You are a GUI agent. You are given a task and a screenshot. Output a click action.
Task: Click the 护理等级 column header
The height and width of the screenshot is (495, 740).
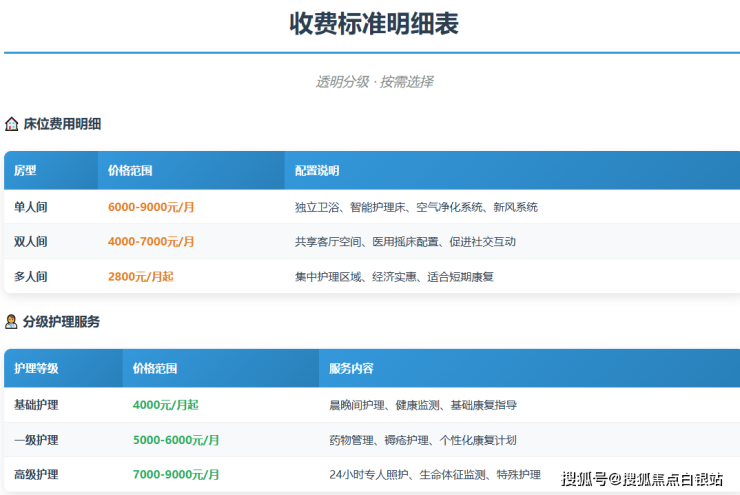[x=36, y=368]
